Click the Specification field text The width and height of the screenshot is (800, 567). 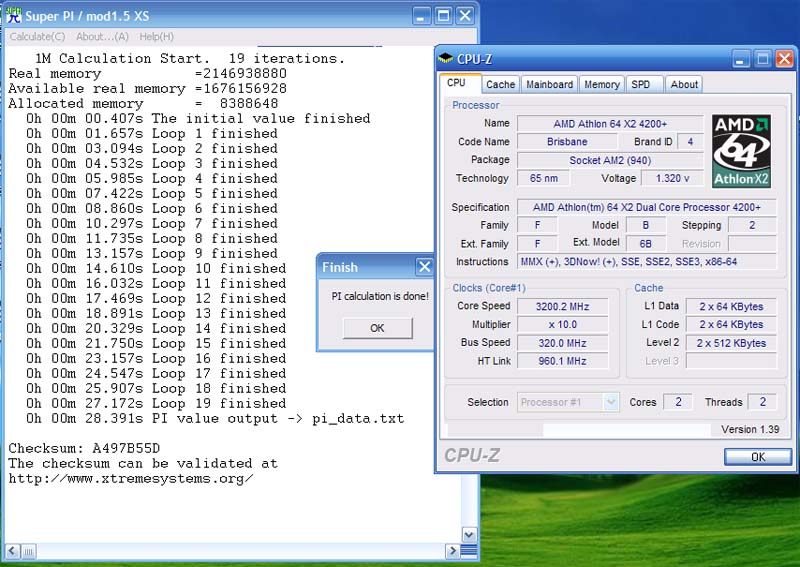tap(646, 207)
